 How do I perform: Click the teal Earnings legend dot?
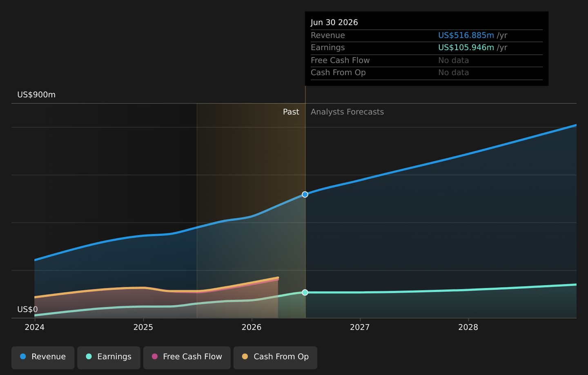[x=89, y=357]
